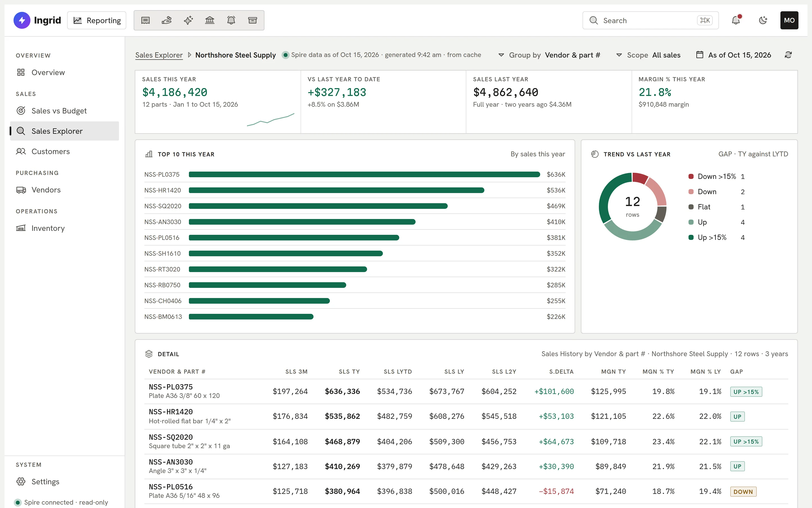
Task: Click the Trend vs Last Year pie icon
Action: click(x=595, y=154)
